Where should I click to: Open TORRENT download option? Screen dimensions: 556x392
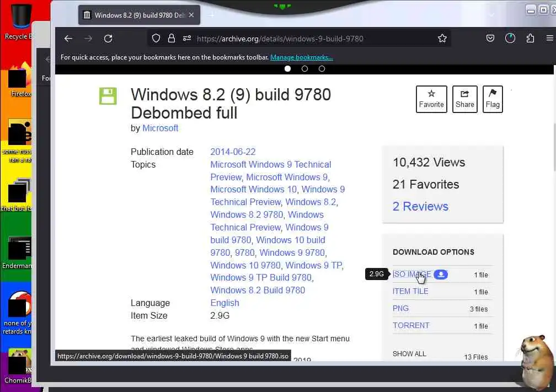click(x=411, y=325)
